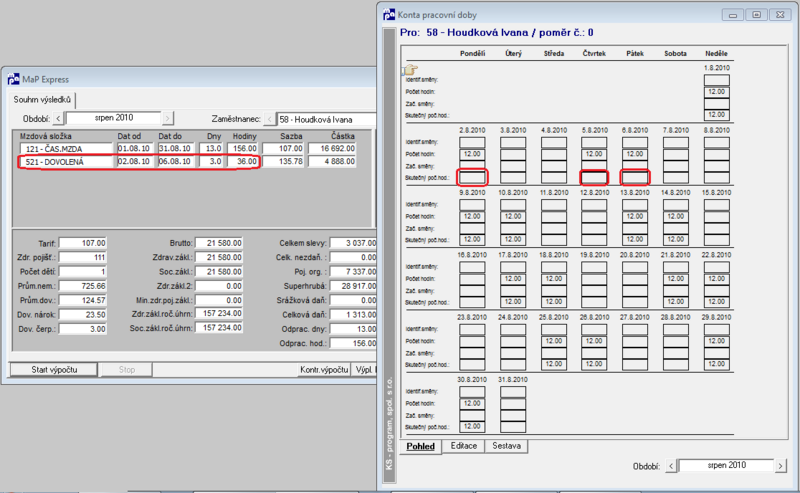The width and height of the screenshot is (800, 493).
Task: Click the Částka column header
Action: click(x=343, y=136)
